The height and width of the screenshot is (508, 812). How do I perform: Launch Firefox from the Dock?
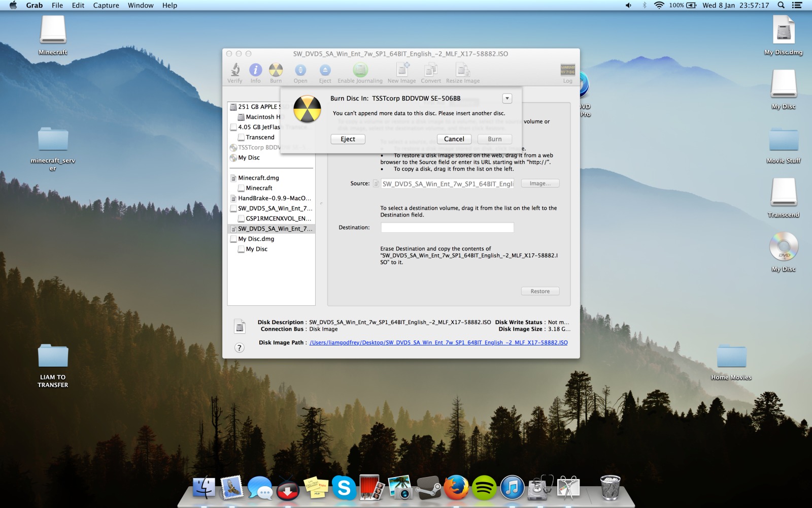pyautogui.click(x=456, y=488)
